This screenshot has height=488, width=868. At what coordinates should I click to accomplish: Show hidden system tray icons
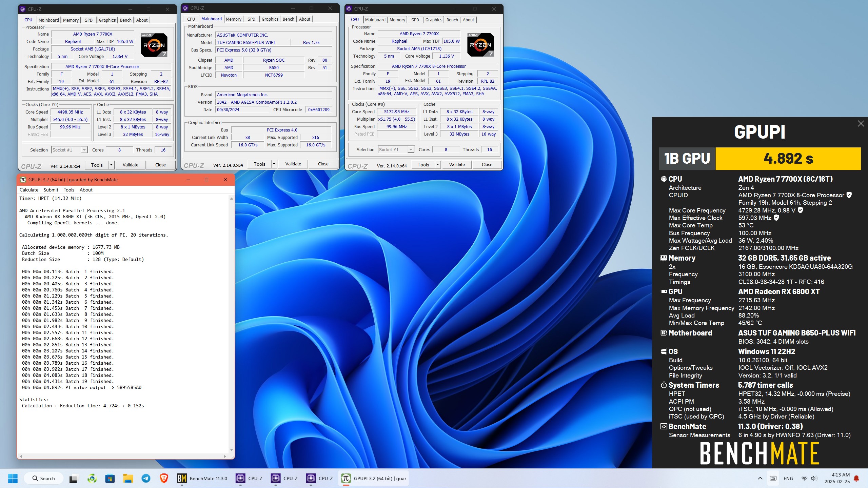[760, 479]
